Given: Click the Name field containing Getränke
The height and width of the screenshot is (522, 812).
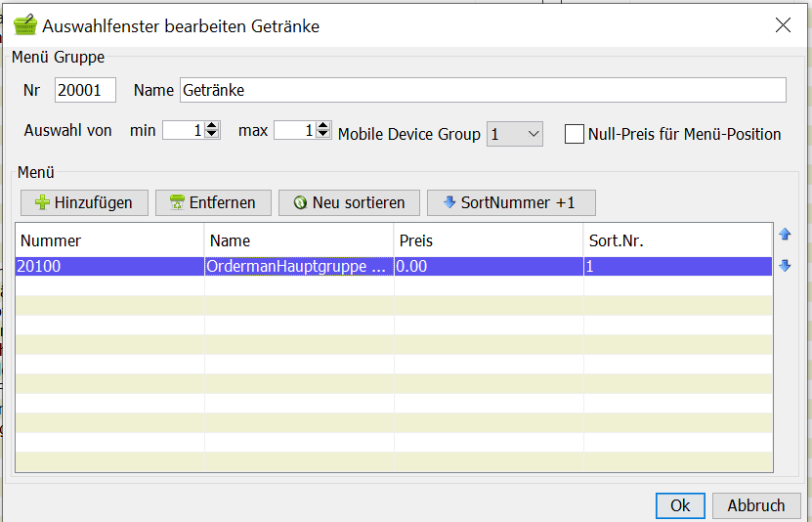Looking at the screenshot, I should 483,90.
